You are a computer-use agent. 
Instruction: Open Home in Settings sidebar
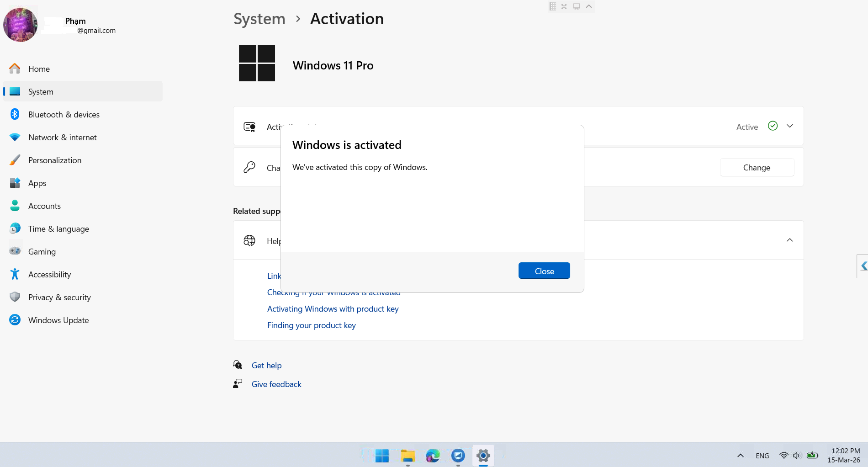(83, 69)
